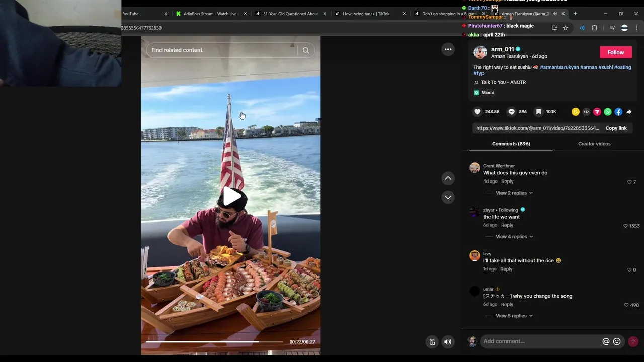Viewport: 644px width, 362px height.
Task: Open arm_011's profile avatar
Action: (480, 52)
